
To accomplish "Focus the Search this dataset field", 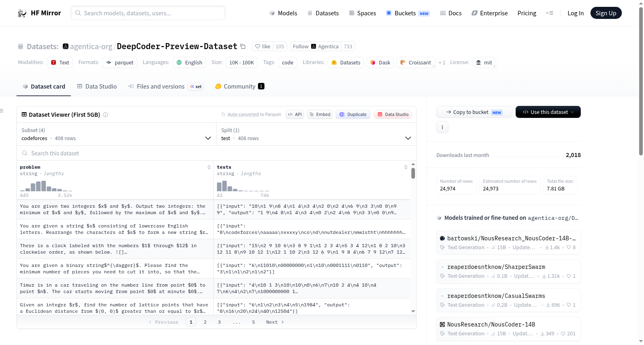I will [x=217, y=153].
